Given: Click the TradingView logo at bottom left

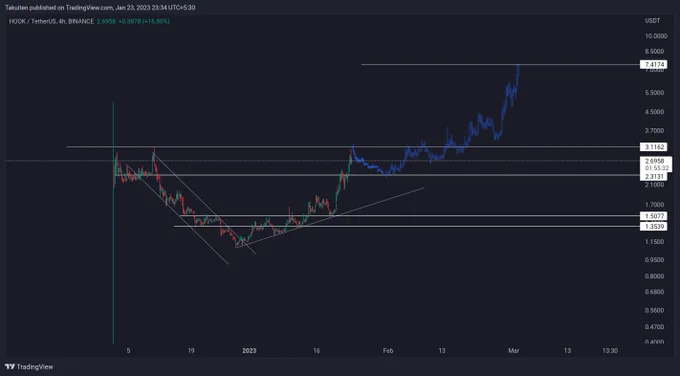Looking at the screenshot, I should 29,367.
